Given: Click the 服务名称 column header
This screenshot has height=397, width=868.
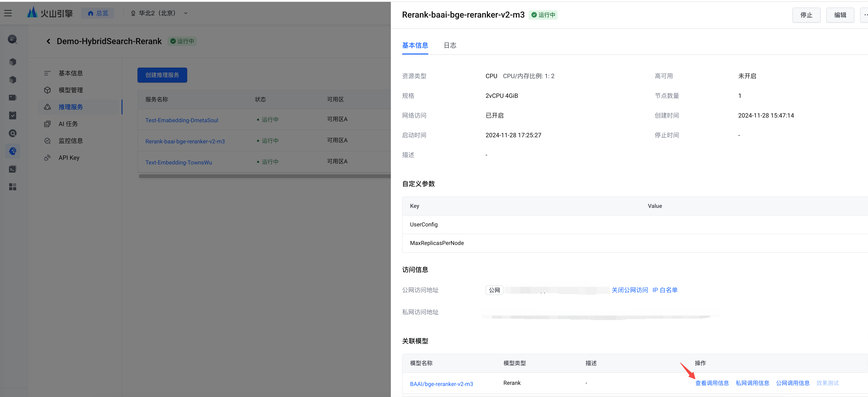Looking at the screenshot, I should [156, 99].
